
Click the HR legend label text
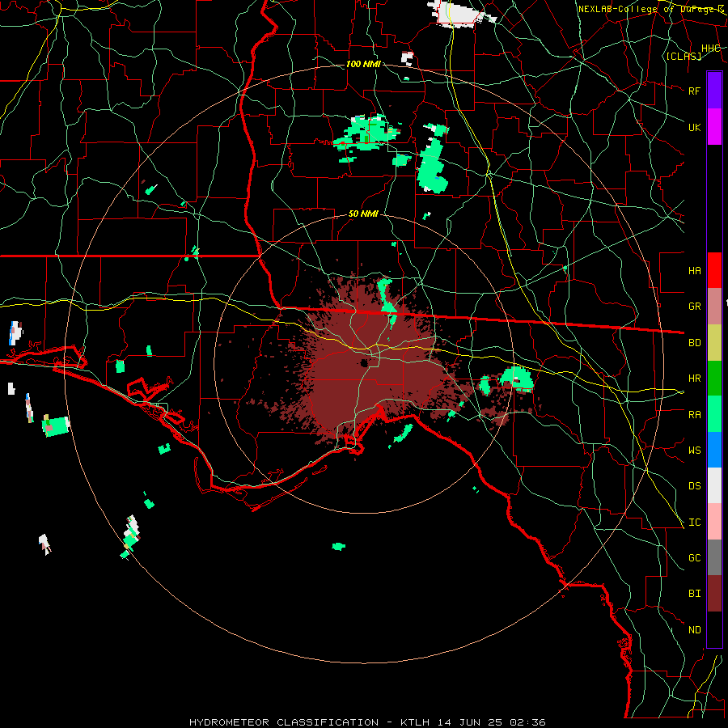click(694, 379)
